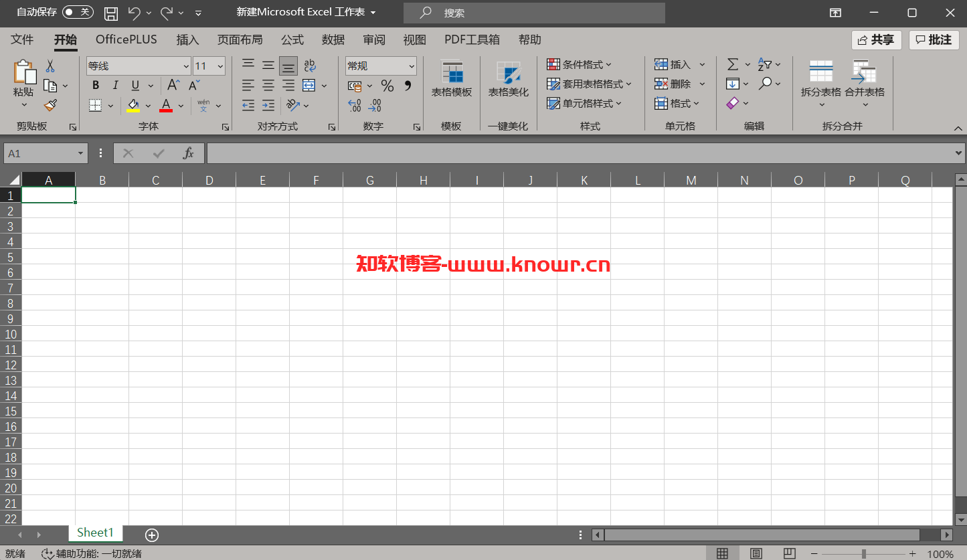Click 表格美化 beautify table icon

[509, 80]
